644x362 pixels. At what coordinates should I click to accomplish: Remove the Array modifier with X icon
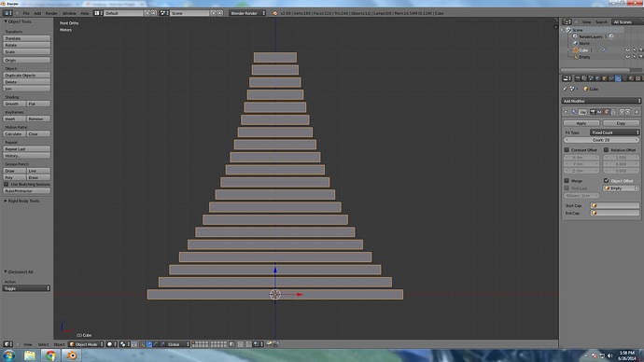coord(637,112)
